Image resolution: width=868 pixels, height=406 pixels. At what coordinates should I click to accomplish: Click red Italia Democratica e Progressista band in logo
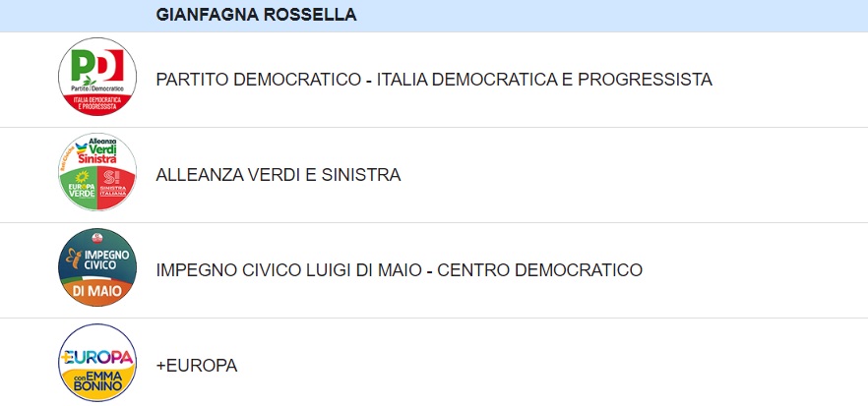[97, 103]
